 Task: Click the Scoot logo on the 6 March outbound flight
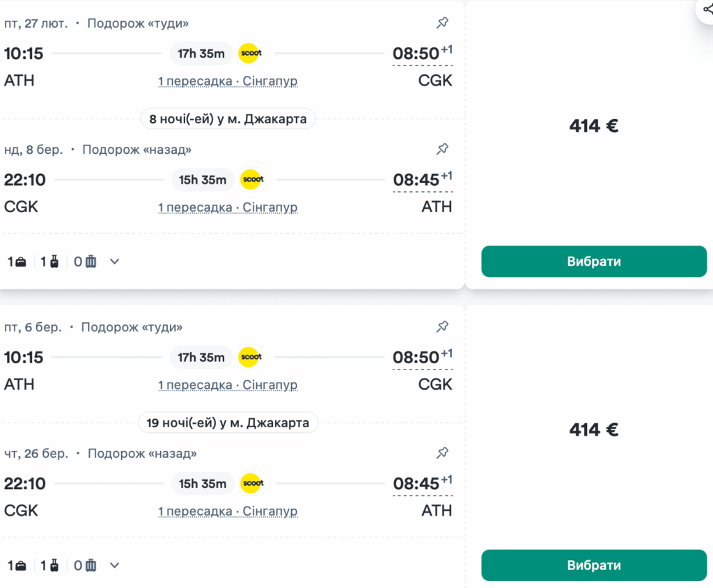(x=249, y=357)
